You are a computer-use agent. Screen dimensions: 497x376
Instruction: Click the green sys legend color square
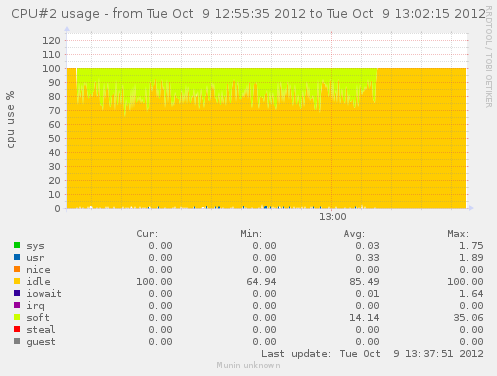click(x=17, y=245)
